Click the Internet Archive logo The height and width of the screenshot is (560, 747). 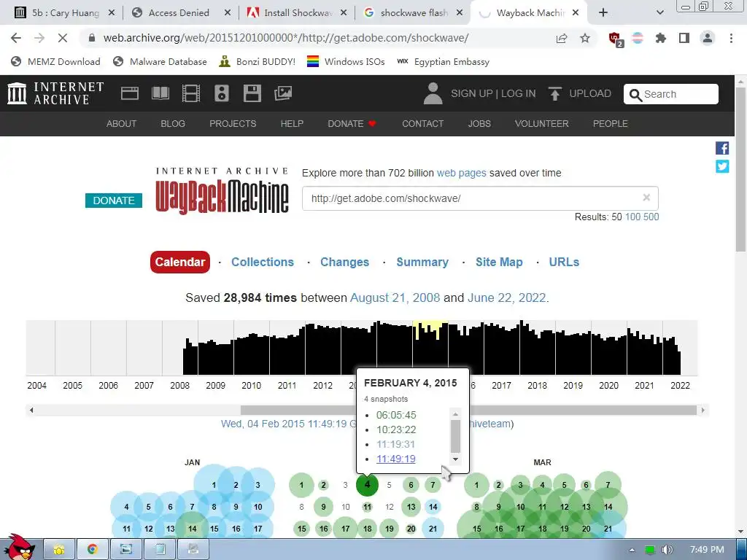pyautogui.click(x=55, y=93)
